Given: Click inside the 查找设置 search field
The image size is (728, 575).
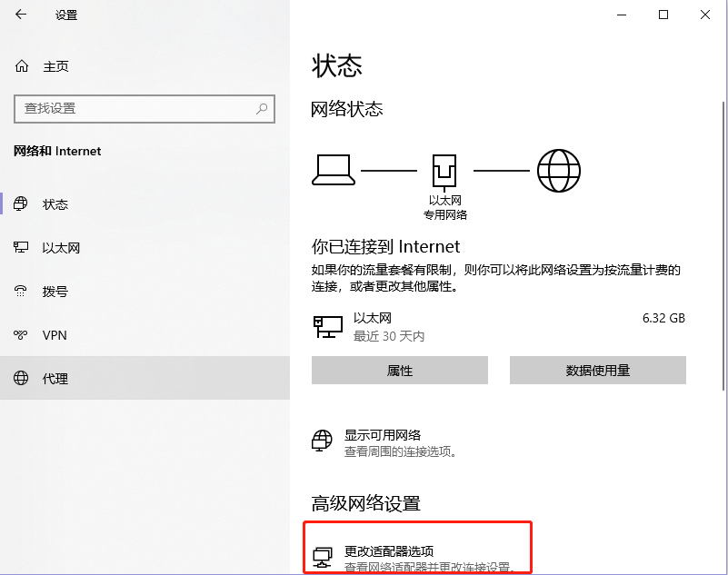Looking at the screenshot, I should tap(136, 109).
